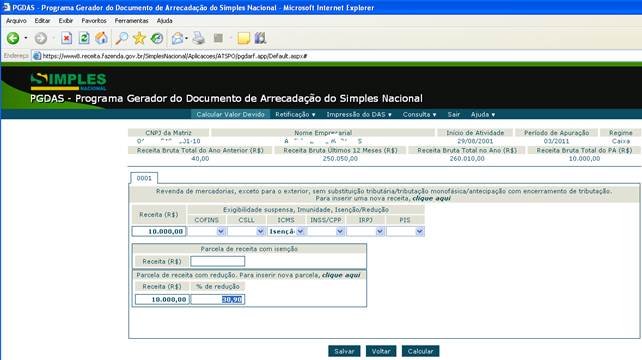Select the 0001 tab
Screen dimensions: 642x360
click(144, 178)
